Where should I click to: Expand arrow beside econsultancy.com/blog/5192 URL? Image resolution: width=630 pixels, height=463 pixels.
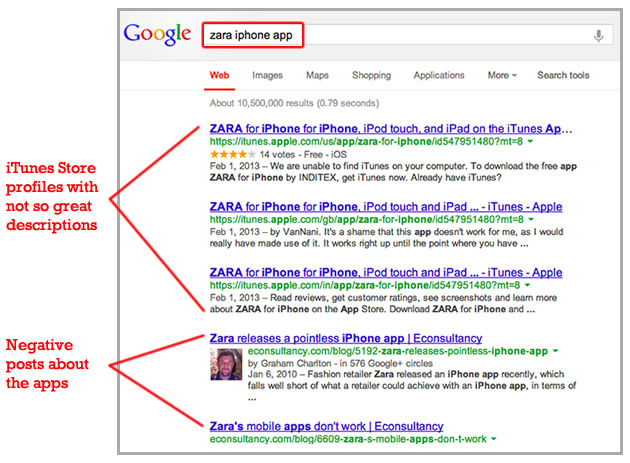click(556, 351)
